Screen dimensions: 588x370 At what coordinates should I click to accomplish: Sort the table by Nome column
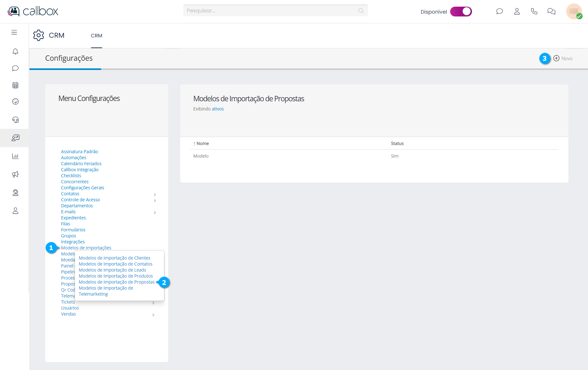202,143
